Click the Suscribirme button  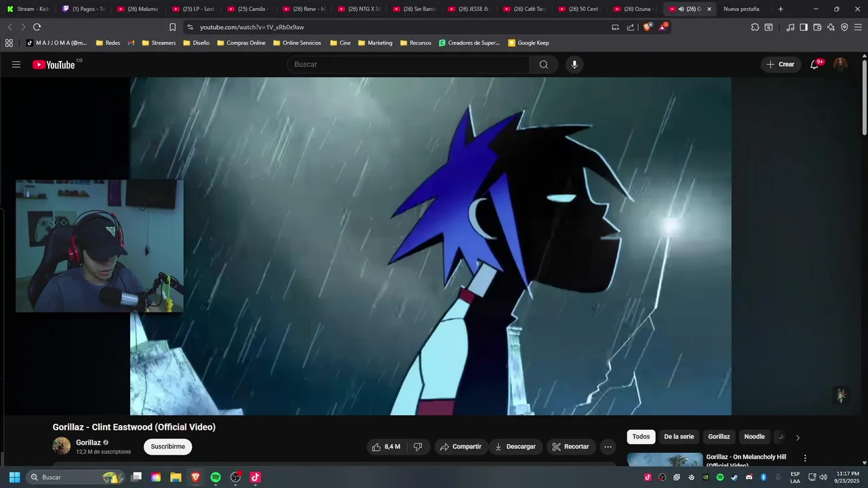point(167,447)
